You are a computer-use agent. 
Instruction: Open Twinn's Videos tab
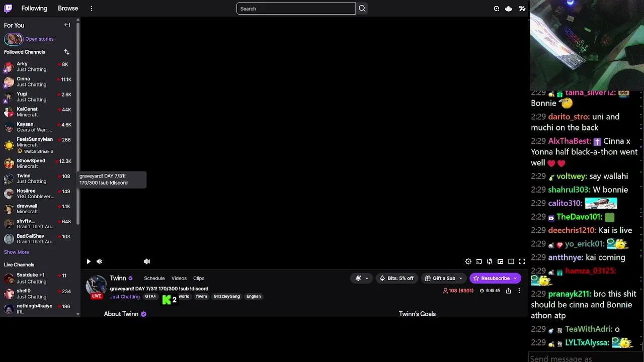[179, 278]
